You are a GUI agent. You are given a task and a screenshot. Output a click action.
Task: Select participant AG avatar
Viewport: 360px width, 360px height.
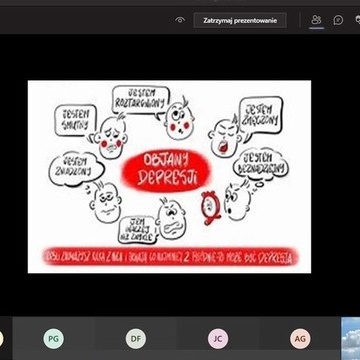click(x=300, y=339)
